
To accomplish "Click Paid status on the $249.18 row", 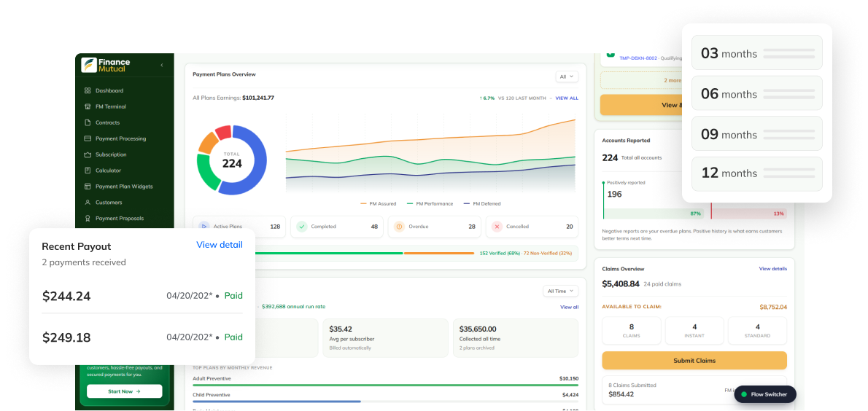I will [233, 337].
